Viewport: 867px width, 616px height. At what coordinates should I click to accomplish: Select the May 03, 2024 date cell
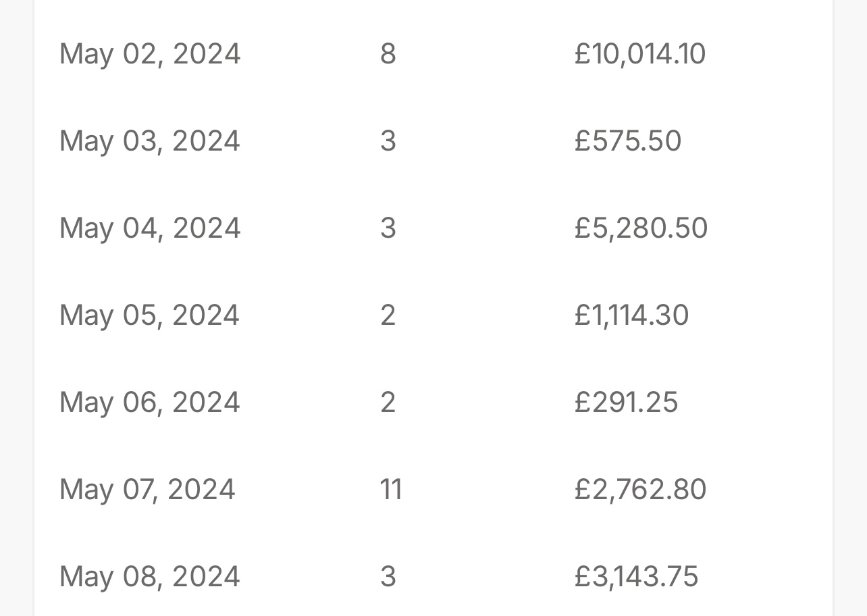[150, 141]
